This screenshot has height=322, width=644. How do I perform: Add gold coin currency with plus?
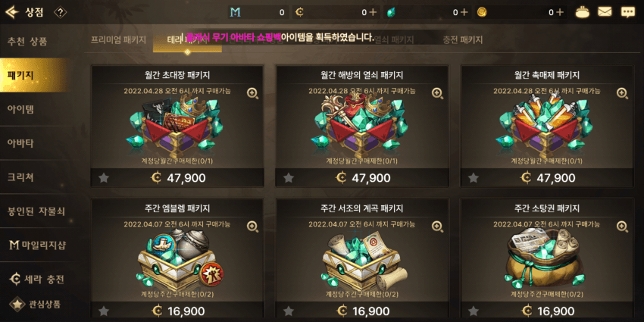[x=559, y=12]
